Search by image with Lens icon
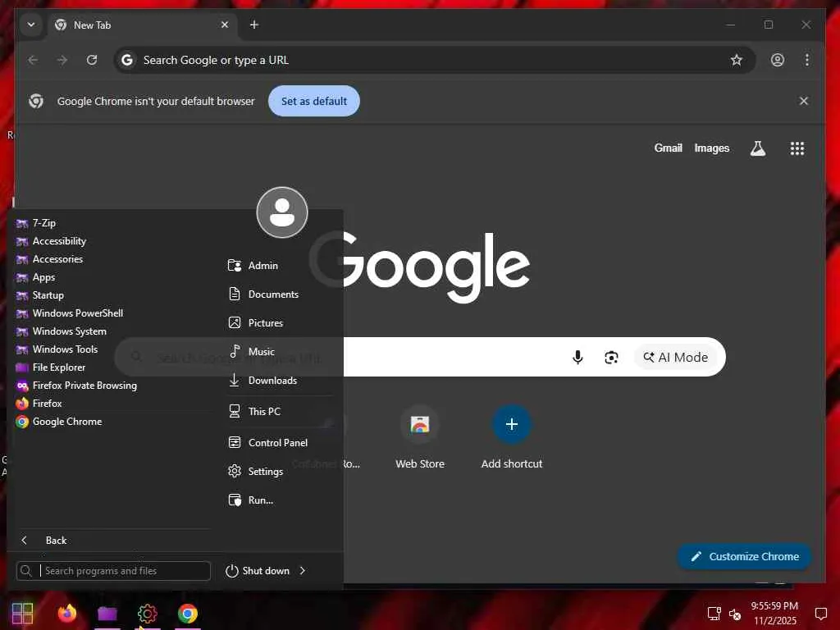Screen dimensions: 840x630 click(x=611, y=358)
